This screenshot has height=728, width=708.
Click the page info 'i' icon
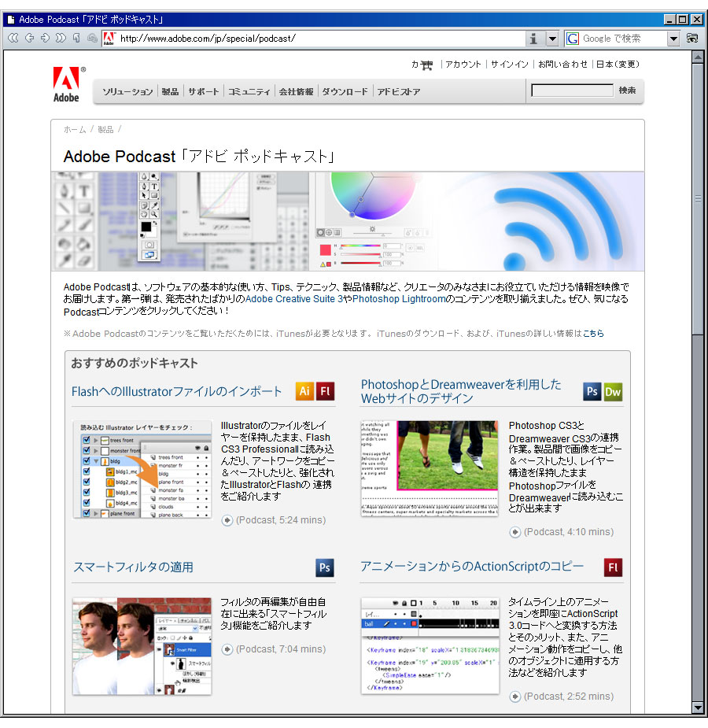click(x=534, y=39)
